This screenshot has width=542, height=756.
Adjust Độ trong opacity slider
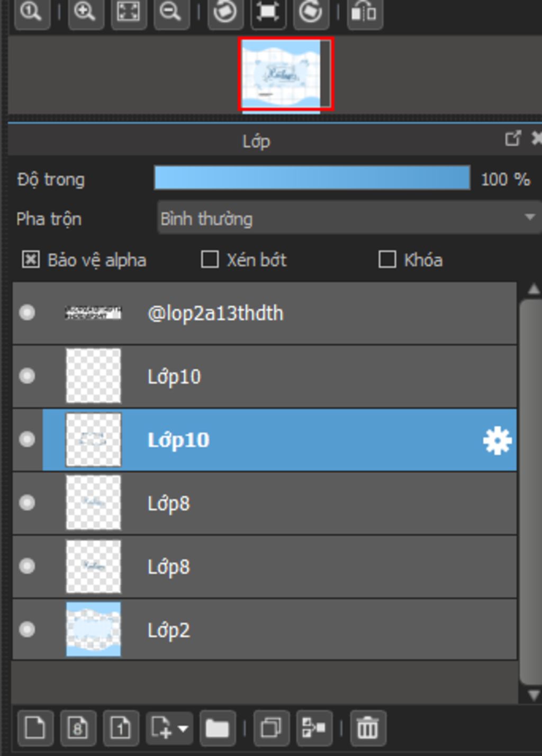312,178
